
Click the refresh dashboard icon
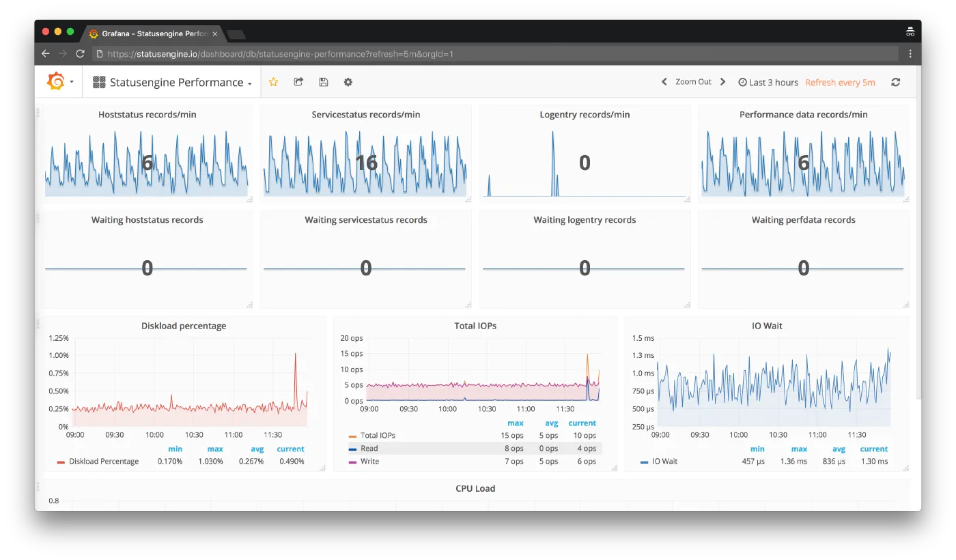(x=895, y=82)
